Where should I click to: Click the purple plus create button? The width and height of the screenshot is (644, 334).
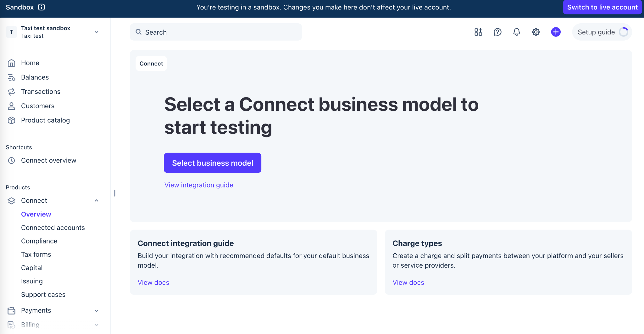click(x=556, y=32)
